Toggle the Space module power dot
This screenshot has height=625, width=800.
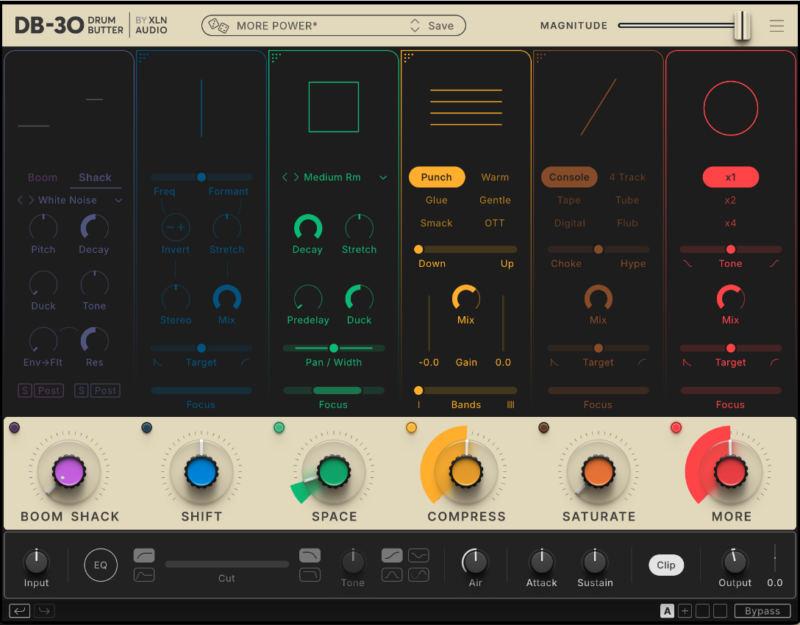(x=279, y=428)
